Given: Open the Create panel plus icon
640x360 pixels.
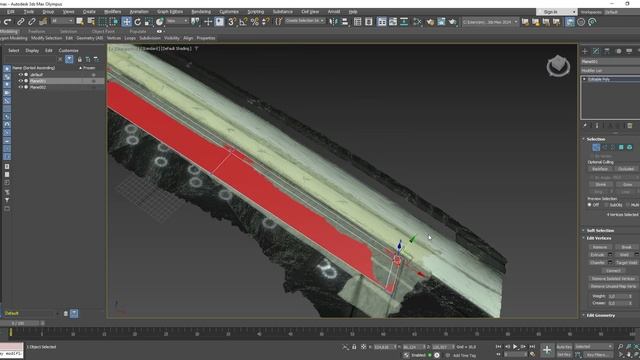Looking at the screenshot, I should click(x=585, y=51).
